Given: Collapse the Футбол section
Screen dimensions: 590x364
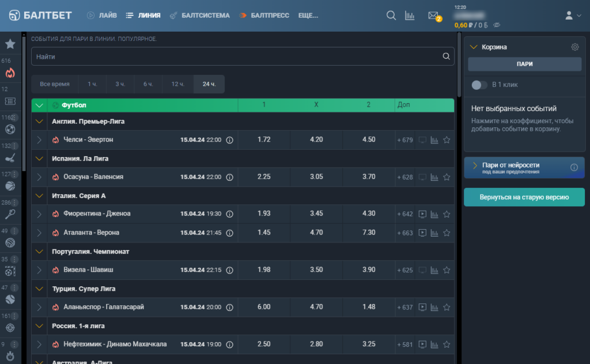Looking at the screenshot, I should 39,105.
